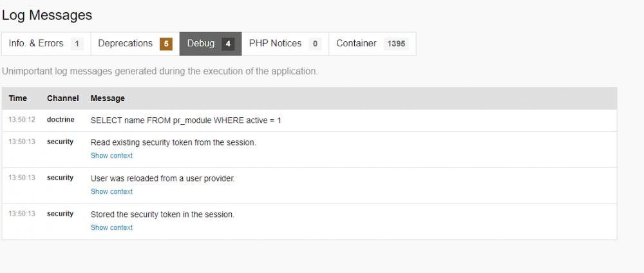The image size is (644, 273).
Task: Click the "doctrine" channel label
Action: pyautogui.click(x=61, y=120)
